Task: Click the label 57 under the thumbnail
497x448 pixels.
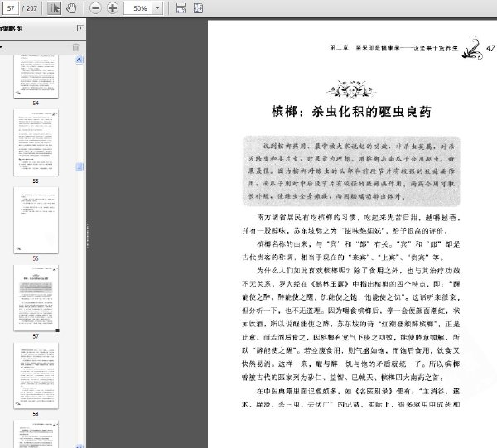Action: pyautogui.click(x=36, y=336)
